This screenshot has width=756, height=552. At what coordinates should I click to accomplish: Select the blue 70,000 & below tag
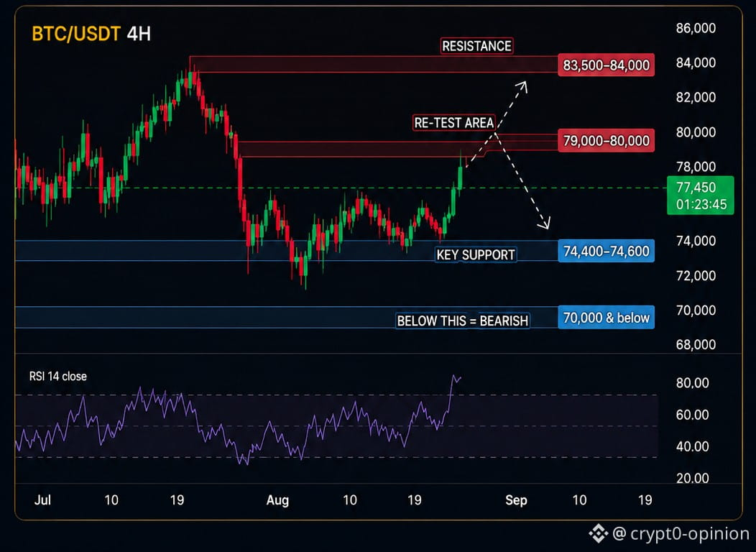[x=606, y=317]
